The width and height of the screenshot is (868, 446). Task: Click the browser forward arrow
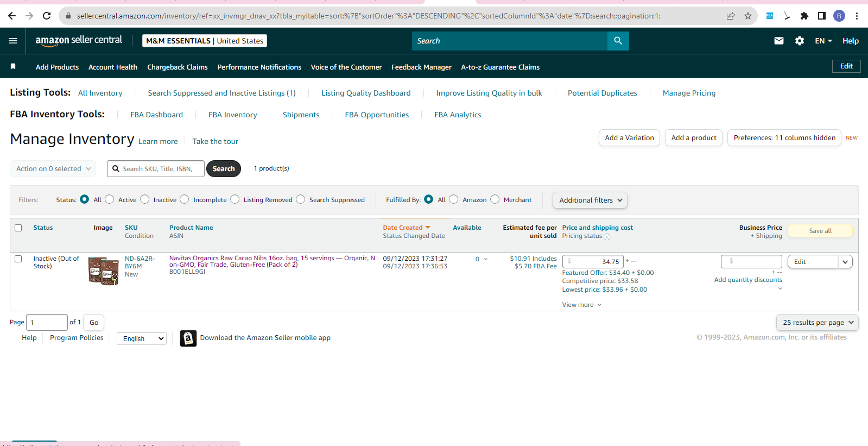pyautogui.click(x=29, y=16)
